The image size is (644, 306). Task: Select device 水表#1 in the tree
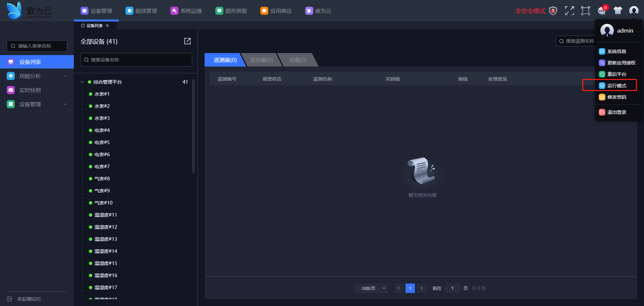(x=102, y=94)
